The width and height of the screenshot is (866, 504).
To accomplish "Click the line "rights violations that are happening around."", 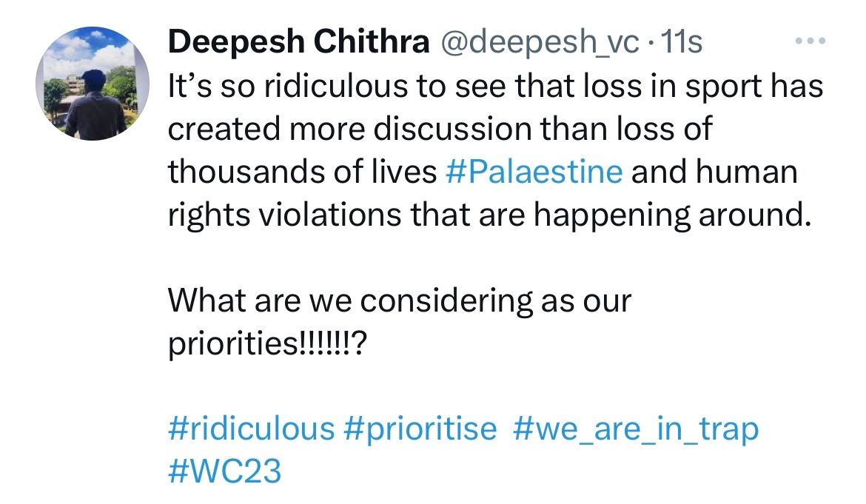I will (x=486, y=215).
